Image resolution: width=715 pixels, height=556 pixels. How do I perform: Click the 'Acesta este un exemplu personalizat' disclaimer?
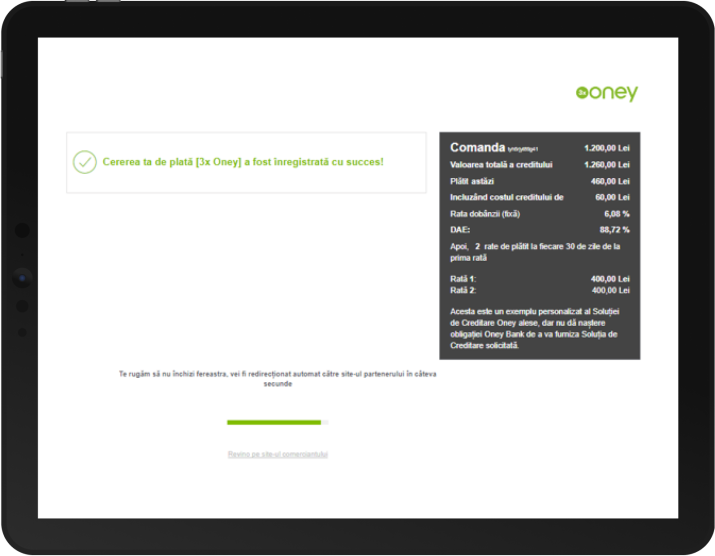[534, 328]
